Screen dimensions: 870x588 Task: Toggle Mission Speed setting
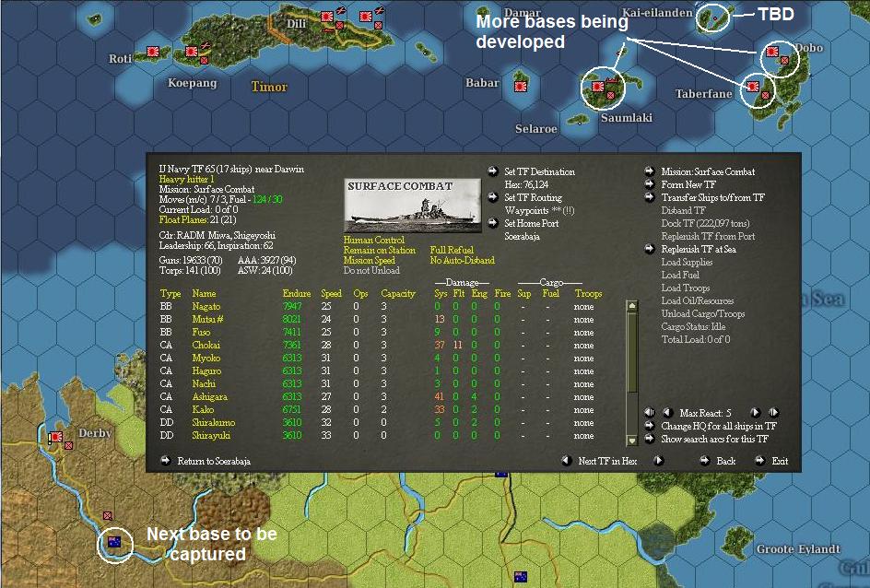pyautogui.click(x=369, y=260)
